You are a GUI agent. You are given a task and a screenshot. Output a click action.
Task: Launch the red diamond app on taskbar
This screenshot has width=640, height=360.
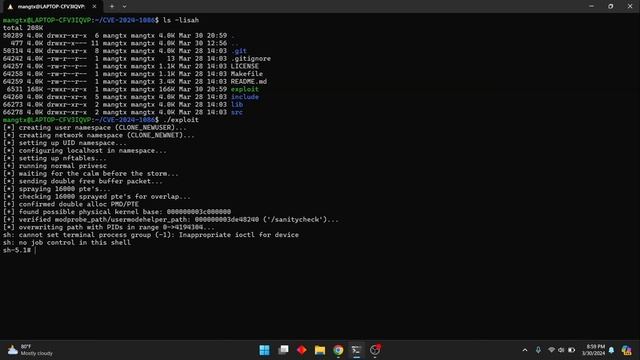tap(302, 350)
